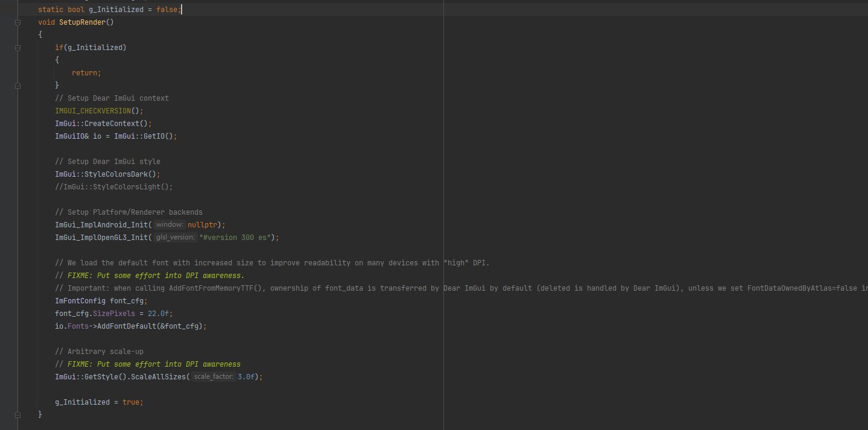Collapse the if(g_Initialized) block fold marker
Image resolution: width=868 pixels, height=430 pixels.
(x=17, y=48)
